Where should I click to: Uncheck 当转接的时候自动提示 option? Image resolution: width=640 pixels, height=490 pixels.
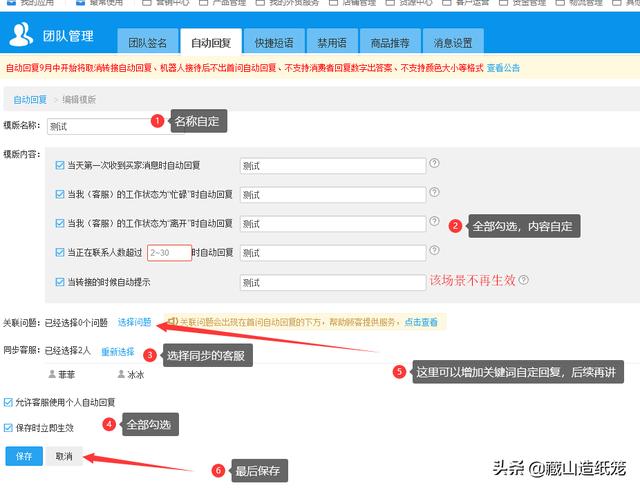point(60,283)
